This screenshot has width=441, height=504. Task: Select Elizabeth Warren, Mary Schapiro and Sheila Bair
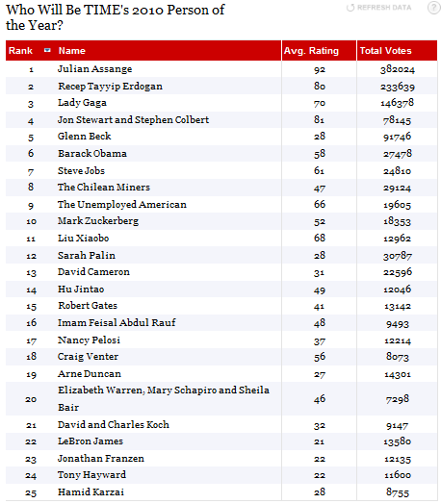click(x=164, y=398)
